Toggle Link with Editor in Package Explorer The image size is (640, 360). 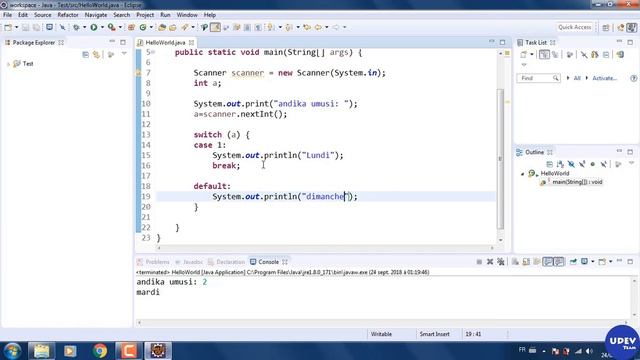(96, 54)
